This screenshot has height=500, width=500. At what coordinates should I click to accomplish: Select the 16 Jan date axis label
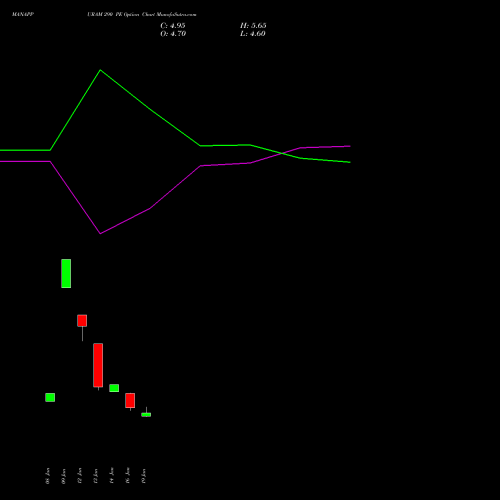click(127, 476)
